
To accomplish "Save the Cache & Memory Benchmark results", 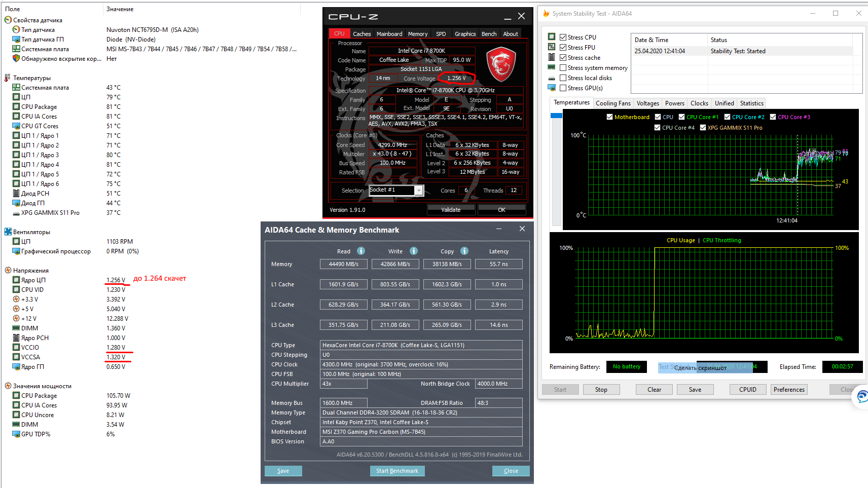I will tap(283, 471).
